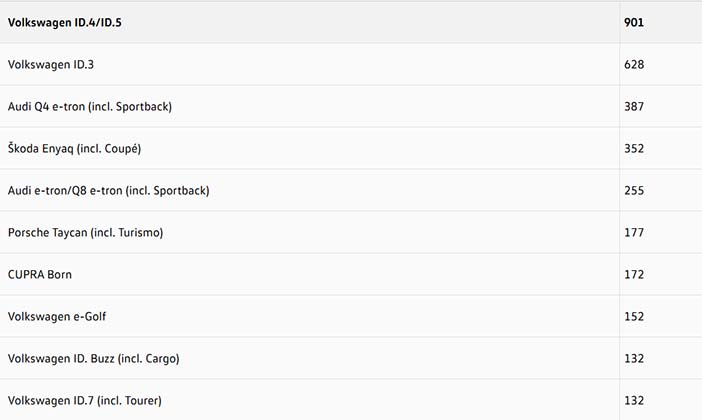Click the Volkswagen e-Golf row label
This screenshot has width=702, height=420.
[x=57, y=316]
